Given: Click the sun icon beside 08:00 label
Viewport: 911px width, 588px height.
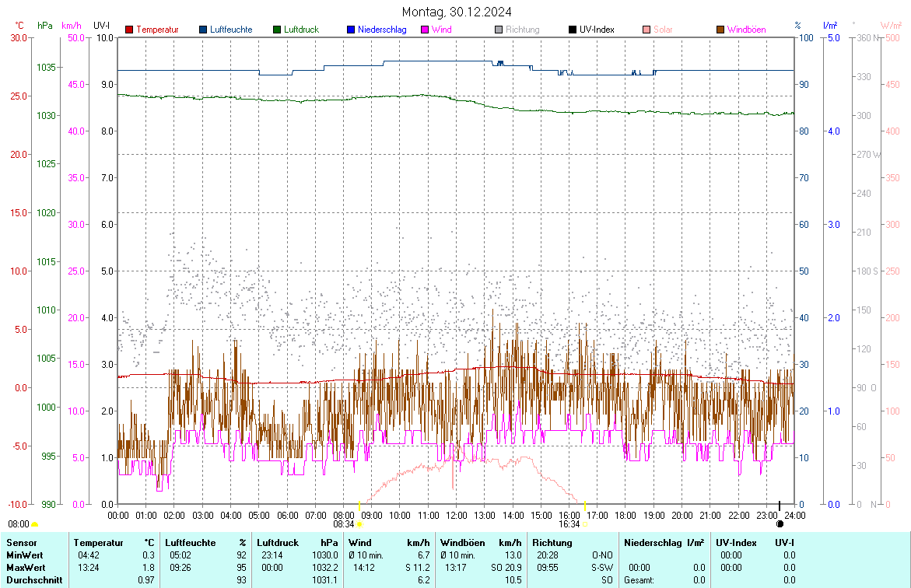Looking at the screenshot, I should pos(34,525).
